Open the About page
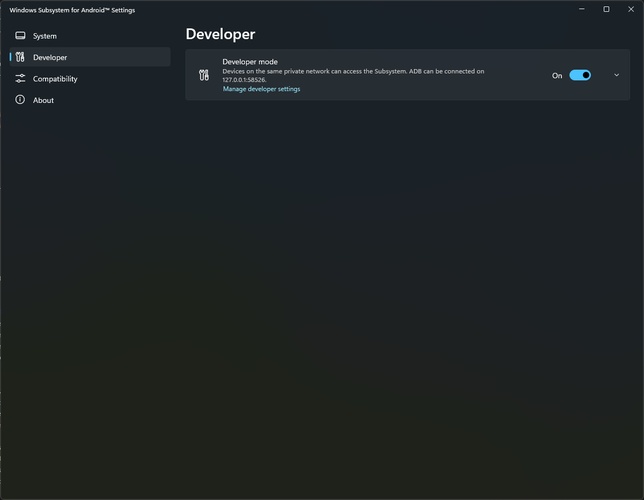This screenshot has width=644, height=500. pos(90,100)
